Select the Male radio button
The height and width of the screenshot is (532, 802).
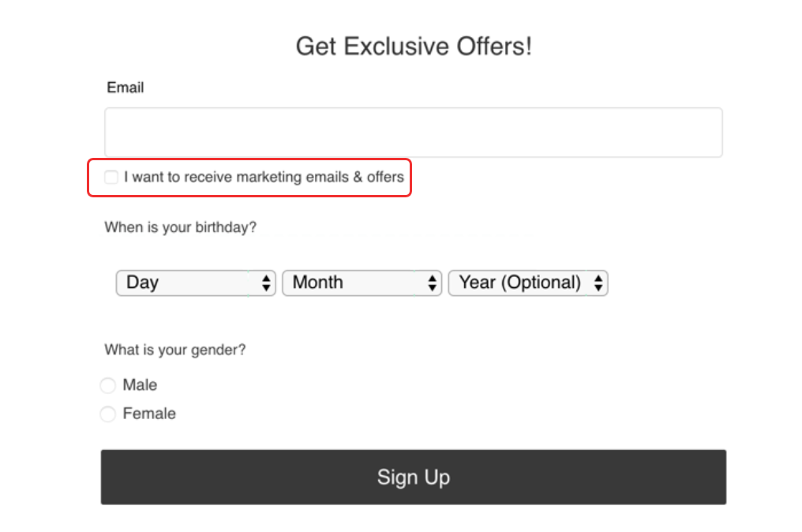(x=108, y=386)
